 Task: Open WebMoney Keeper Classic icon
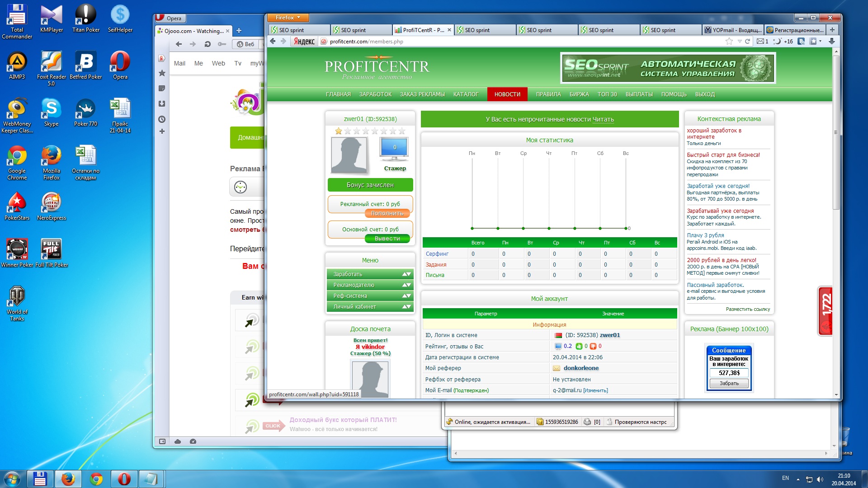(x=17, y=115)
